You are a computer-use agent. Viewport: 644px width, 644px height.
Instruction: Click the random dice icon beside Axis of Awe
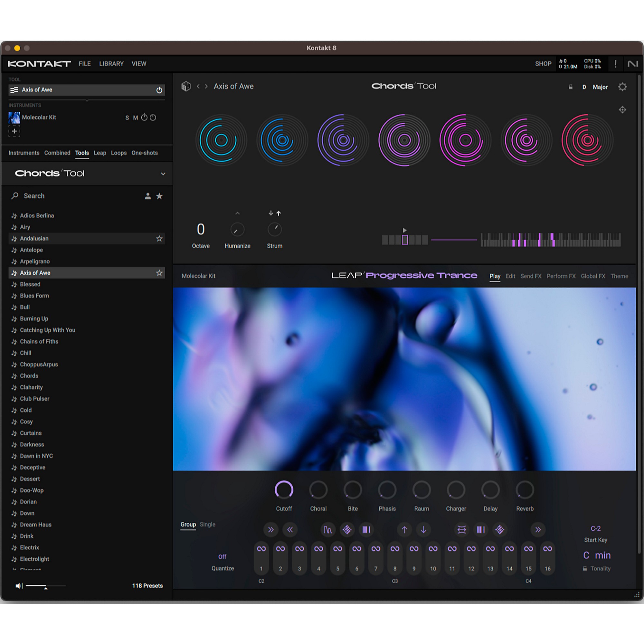pyautogui.click(x=186, y=86)
